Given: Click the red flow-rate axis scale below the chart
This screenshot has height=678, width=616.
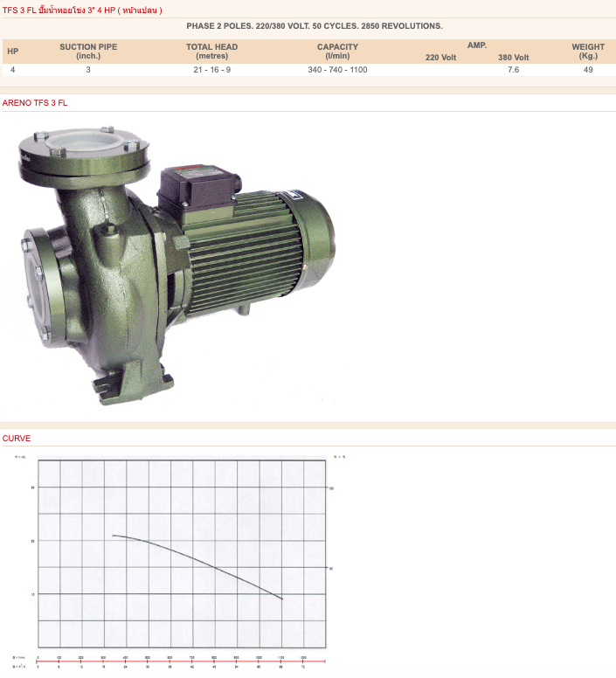Looking at the screenshot, I should click(181, 661).
